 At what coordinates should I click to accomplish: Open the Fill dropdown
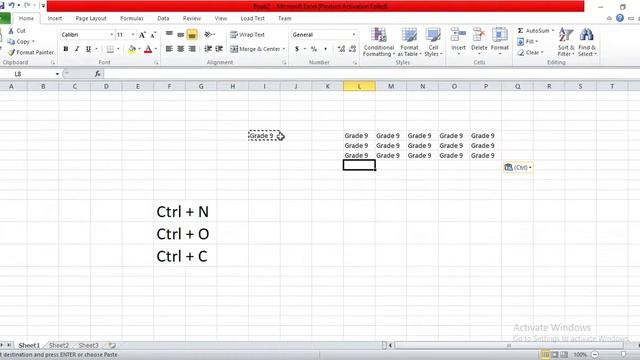point(528,42)
